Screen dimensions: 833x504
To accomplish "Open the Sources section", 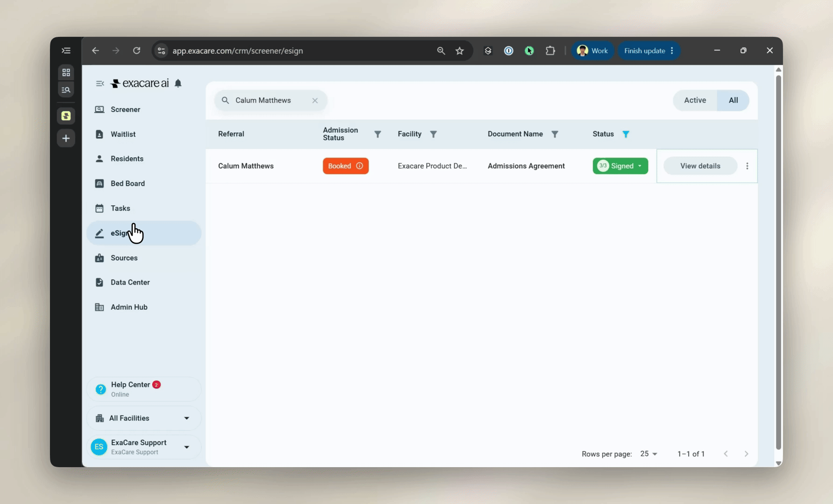I will coord(144,258).
